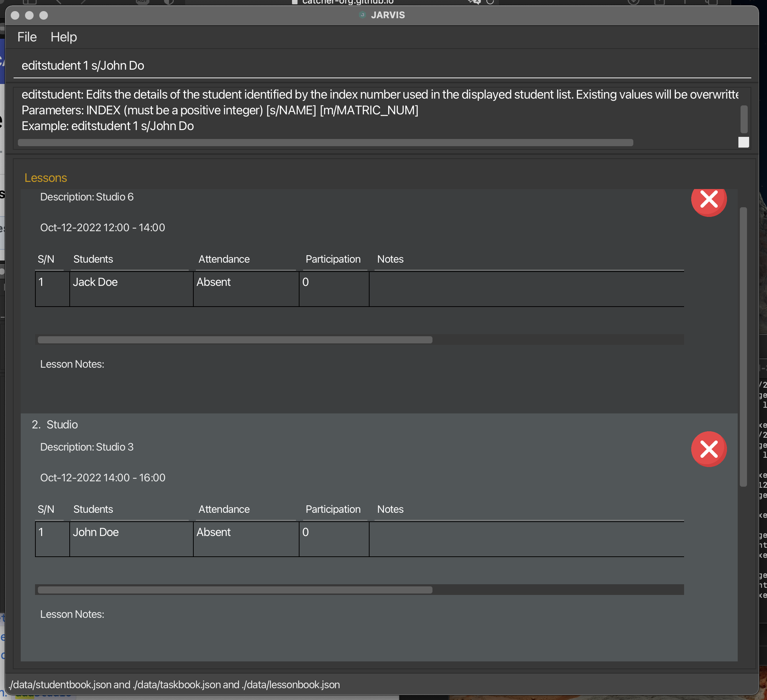Open the Help menu
This screenshot has height=700, width=767.
64,37
